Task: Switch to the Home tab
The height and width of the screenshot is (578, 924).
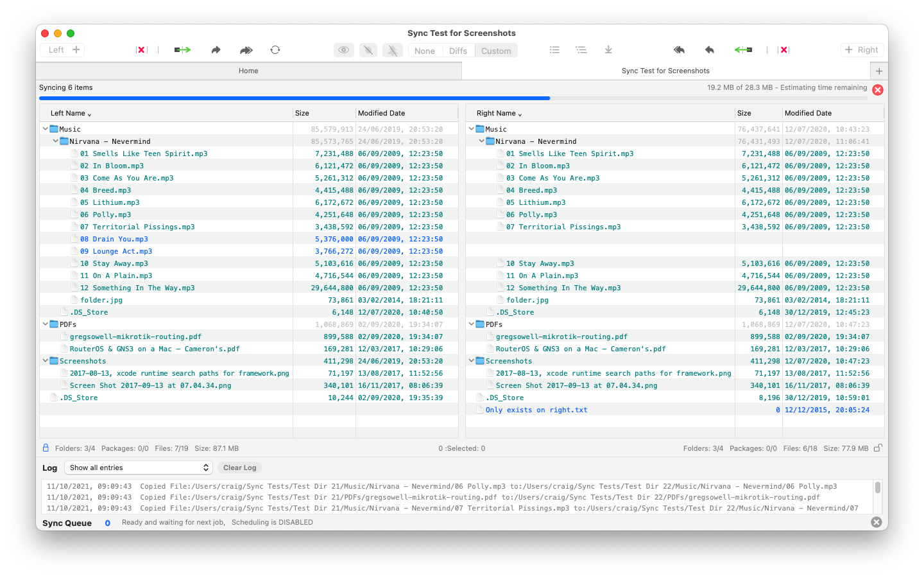Action: 248,71
